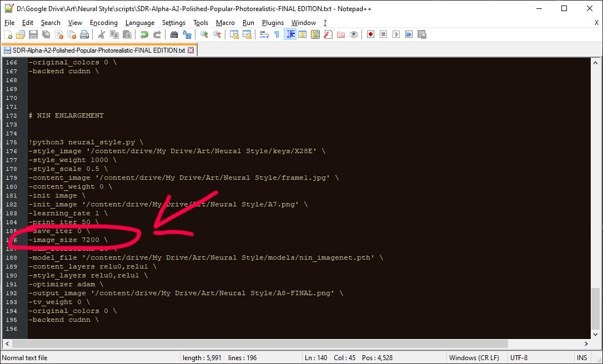Toggle show all characters pilcrow icon
603x364 pixels.
pyautogui.click(x=277, y=34)
